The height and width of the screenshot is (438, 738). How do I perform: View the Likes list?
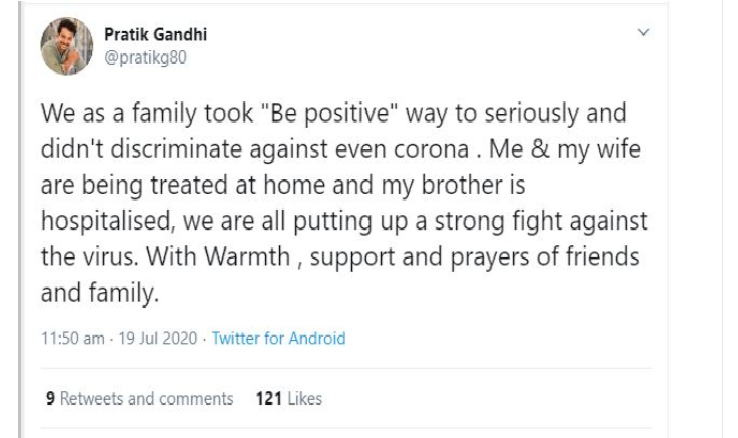click(x=309, y=400)
